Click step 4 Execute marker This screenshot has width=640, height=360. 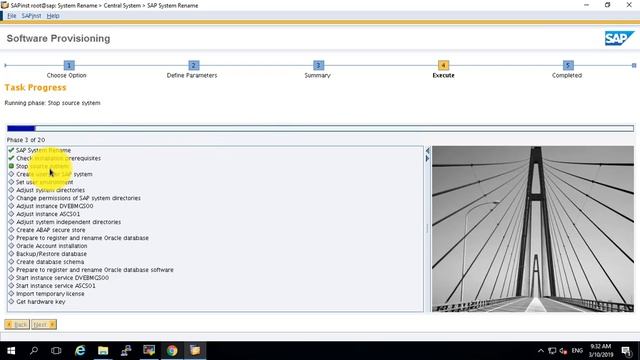[443, 65]
